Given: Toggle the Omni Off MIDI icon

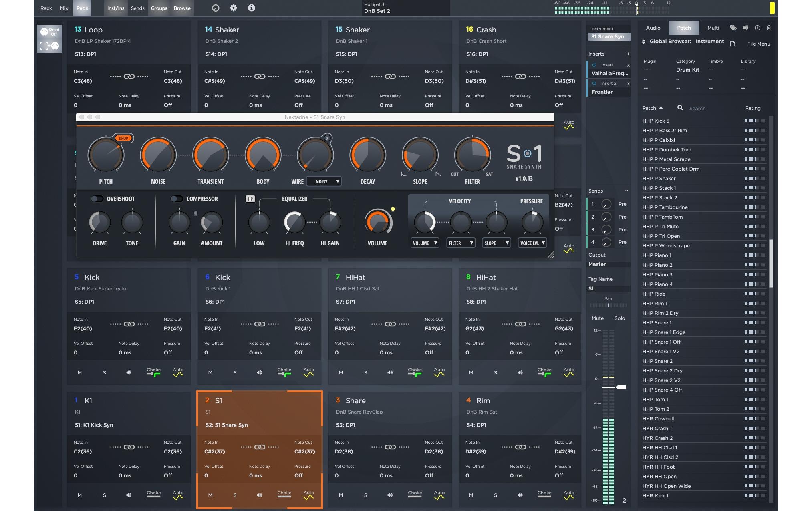Looking at the screenshot, I should pos(50,32).
